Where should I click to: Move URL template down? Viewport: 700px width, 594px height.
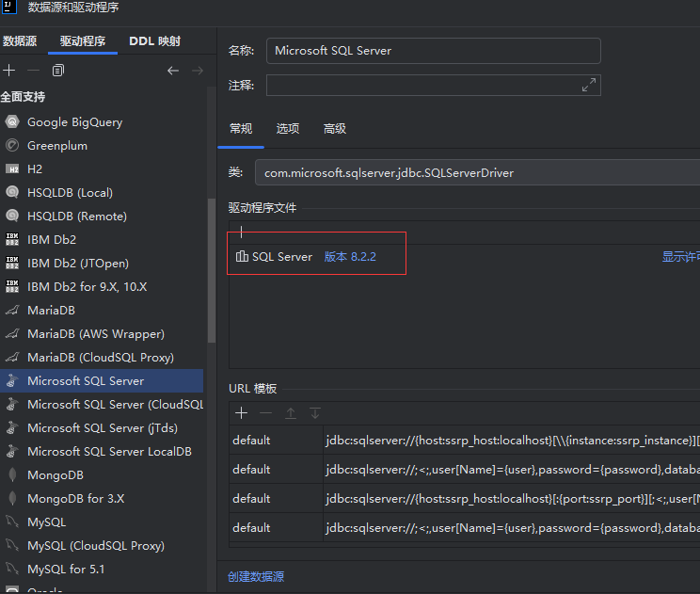click(315, 413)
